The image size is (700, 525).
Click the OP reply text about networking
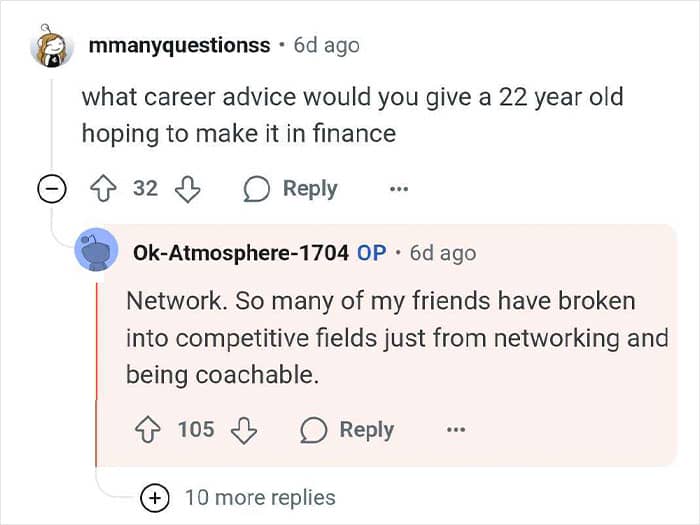pos(397,338)
